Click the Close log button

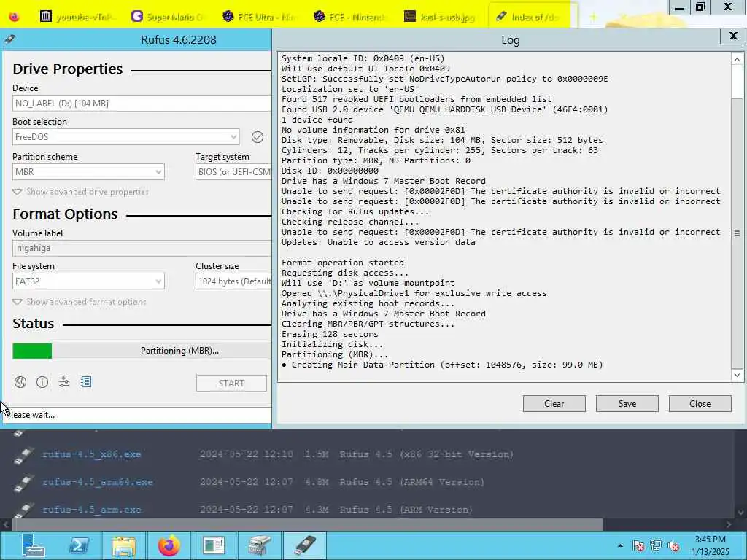pos(700,404)
